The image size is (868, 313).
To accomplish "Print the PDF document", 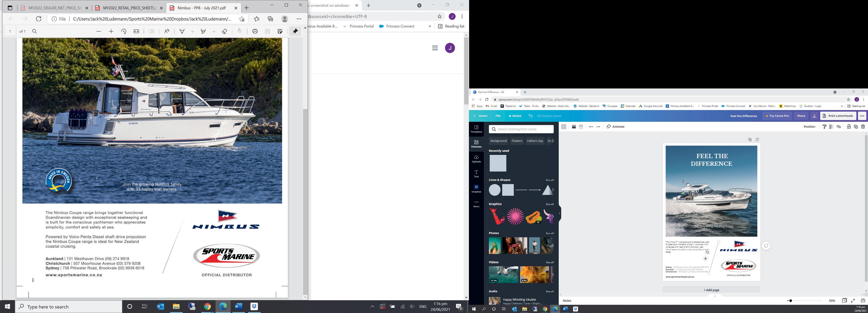I will (x=255, y=31).
